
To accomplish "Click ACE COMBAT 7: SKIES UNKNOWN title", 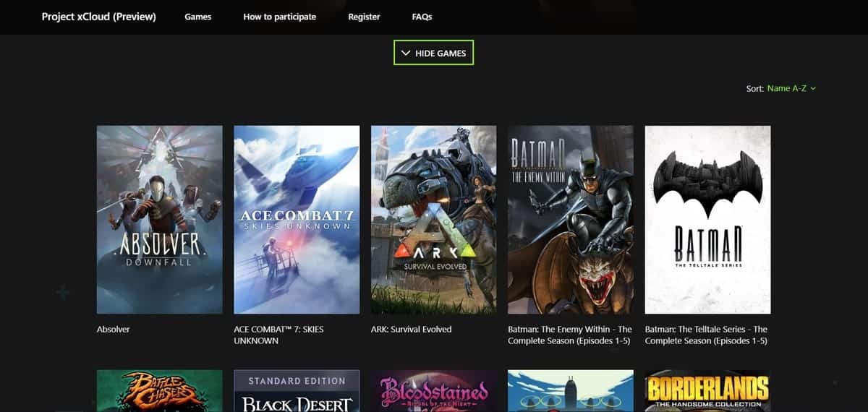I will (278, 335).
